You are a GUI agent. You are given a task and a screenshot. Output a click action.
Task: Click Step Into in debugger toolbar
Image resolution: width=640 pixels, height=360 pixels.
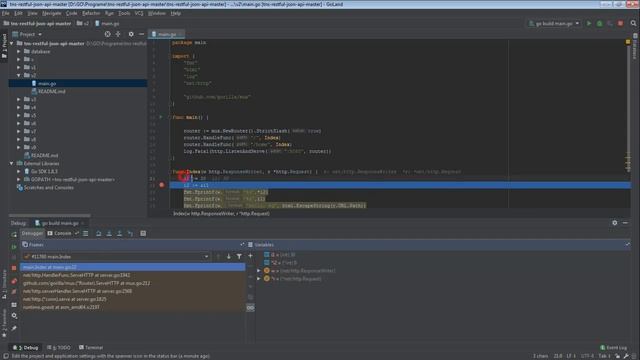pyautogui.click(x=109, y=233)
